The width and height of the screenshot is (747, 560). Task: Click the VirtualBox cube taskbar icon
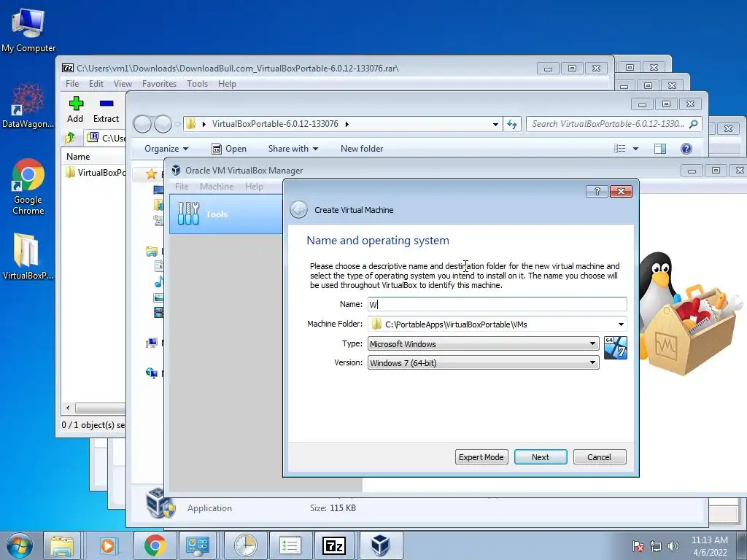tap(380, 545)
